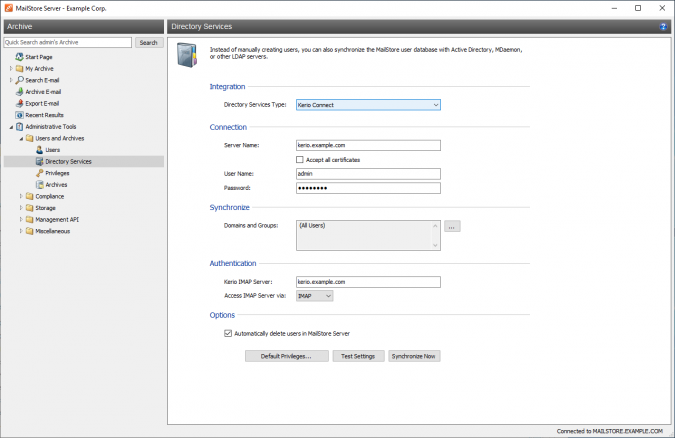Select Start Page in the tree
The height and width of the screenshot is (438, 675).
(x=39, y=57)
